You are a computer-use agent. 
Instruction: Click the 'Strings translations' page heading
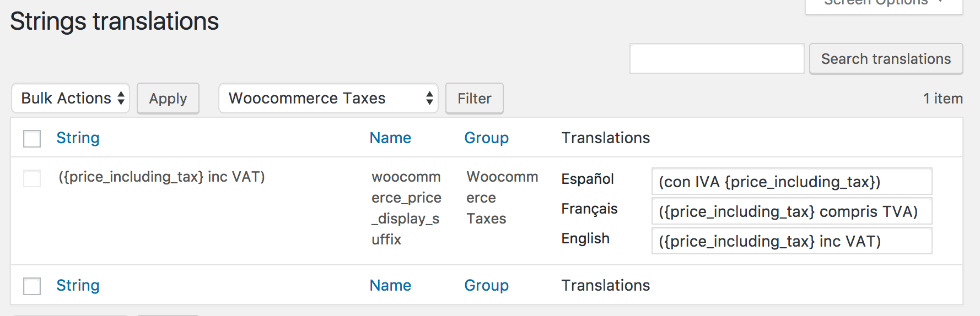coord(114,21)
